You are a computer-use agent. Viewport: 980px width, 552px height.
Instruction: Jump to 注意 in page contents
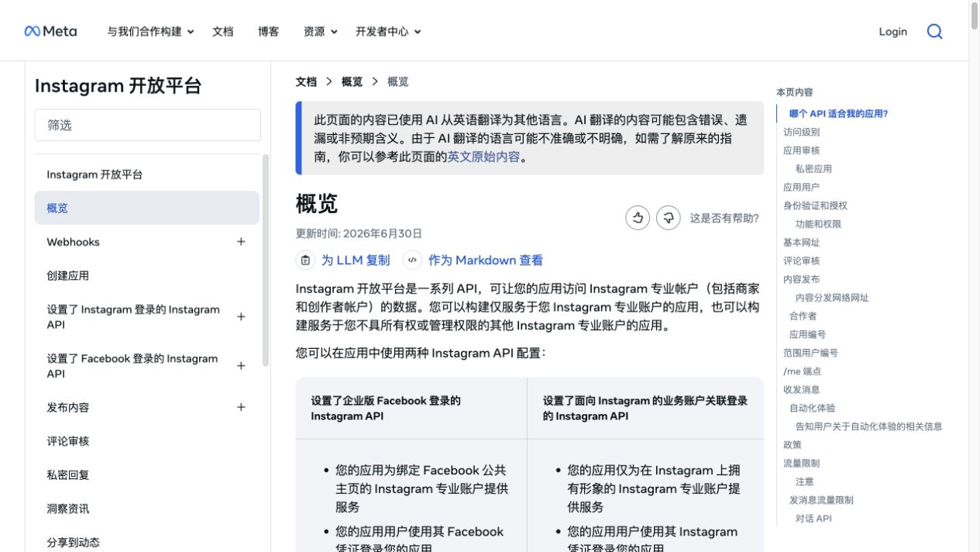point(804,481)
